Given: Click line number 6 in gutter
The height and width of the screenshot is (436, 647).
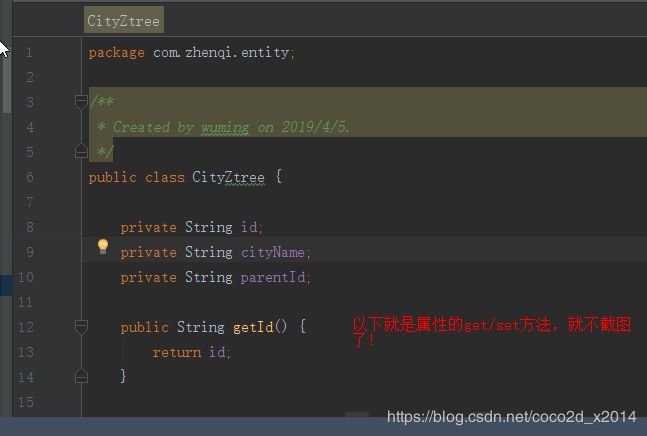Looking at the screenshot, I should click(x=29, y=177).
